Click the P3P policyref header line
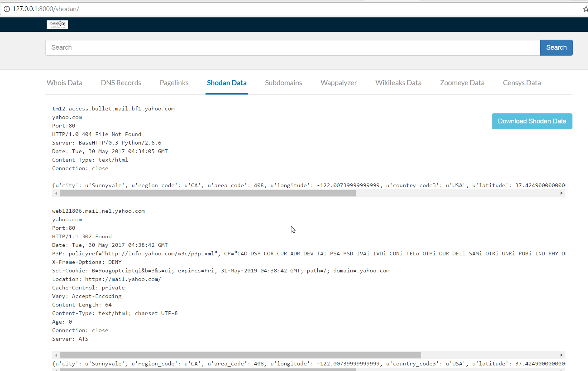The width and height of the screenshot is (588, 371). 309,254
